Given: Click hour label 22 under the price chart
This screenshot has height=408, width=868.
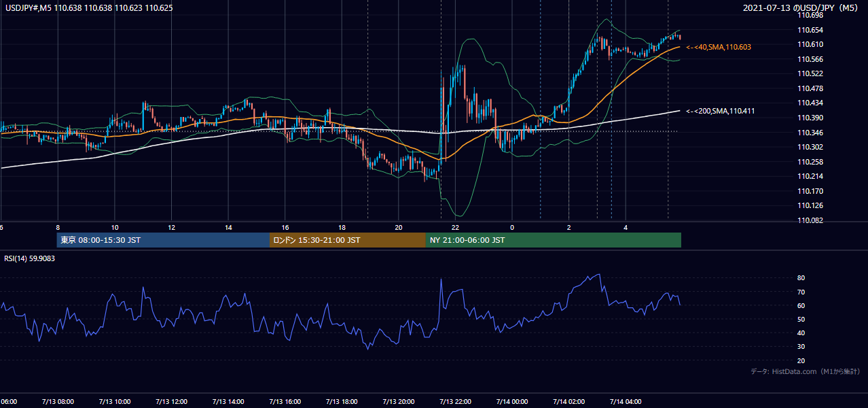Looking at the screenshot, I should (x=455, y=227).
